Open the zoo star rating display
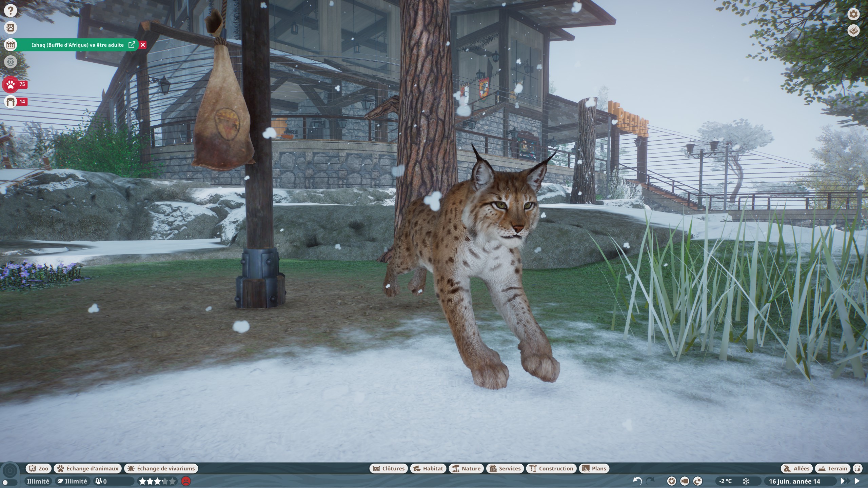This screenshot has width=868, height=488. pyautogui.click(x=158, y=481)
